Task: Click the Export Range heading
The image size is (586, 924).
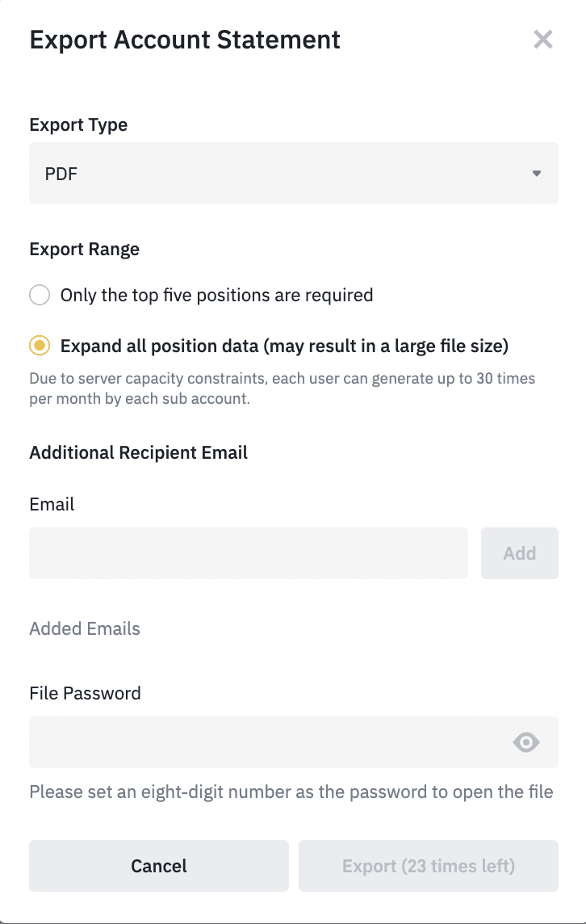Action: (84, 249)
